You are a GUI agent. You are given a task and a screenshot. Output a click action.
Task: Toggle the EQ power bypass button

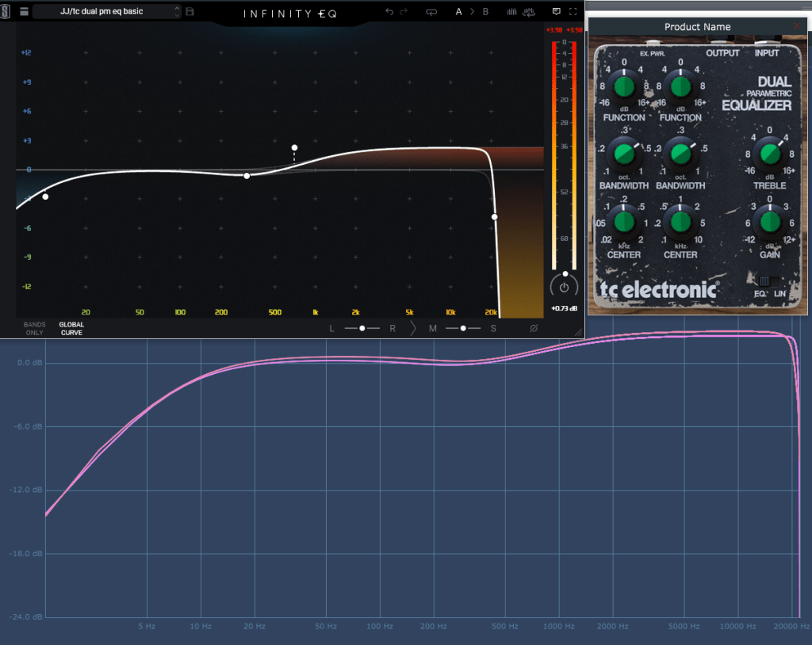tap(564, 288)
